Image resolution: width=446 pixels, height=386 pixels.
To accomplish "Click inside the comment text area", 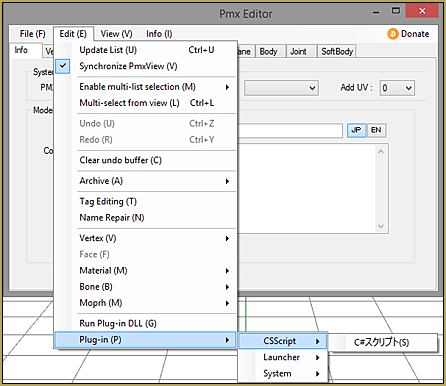I will (x=307, y=189).
